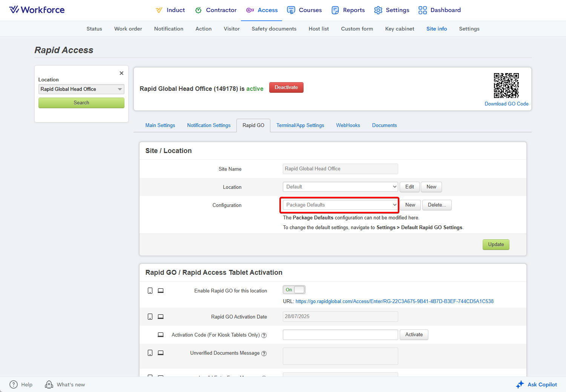Expand the Configuration Package Defaults dropdown
This screenshot has height=392, width=566.
click(x=340, y=205)
